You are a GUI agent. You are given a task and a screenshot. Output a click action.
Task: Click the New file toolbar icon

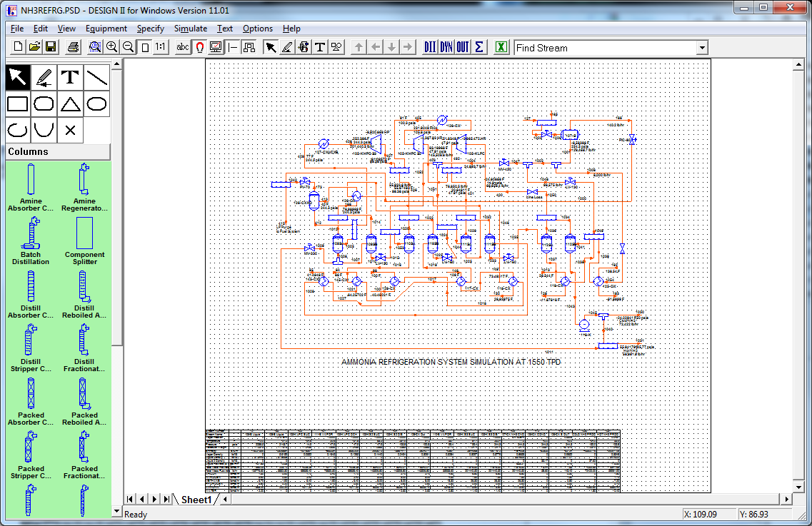pyautogui.click(x=18, y=47)
